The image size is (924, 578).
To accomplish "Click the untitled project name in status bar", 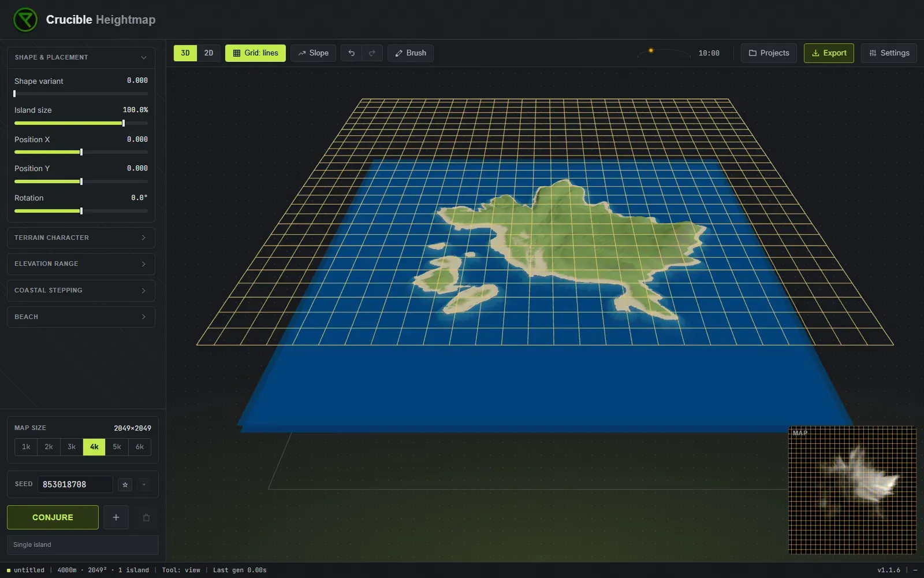I will [29, 570].
